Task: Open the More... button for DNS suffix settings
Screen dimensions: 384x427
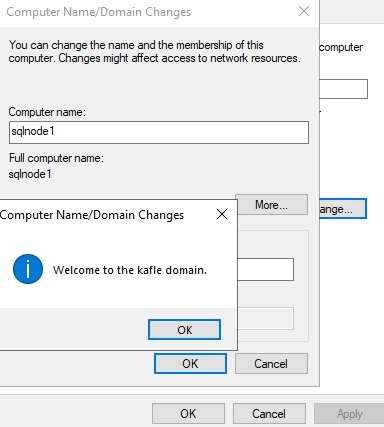Action: [271, 205]
